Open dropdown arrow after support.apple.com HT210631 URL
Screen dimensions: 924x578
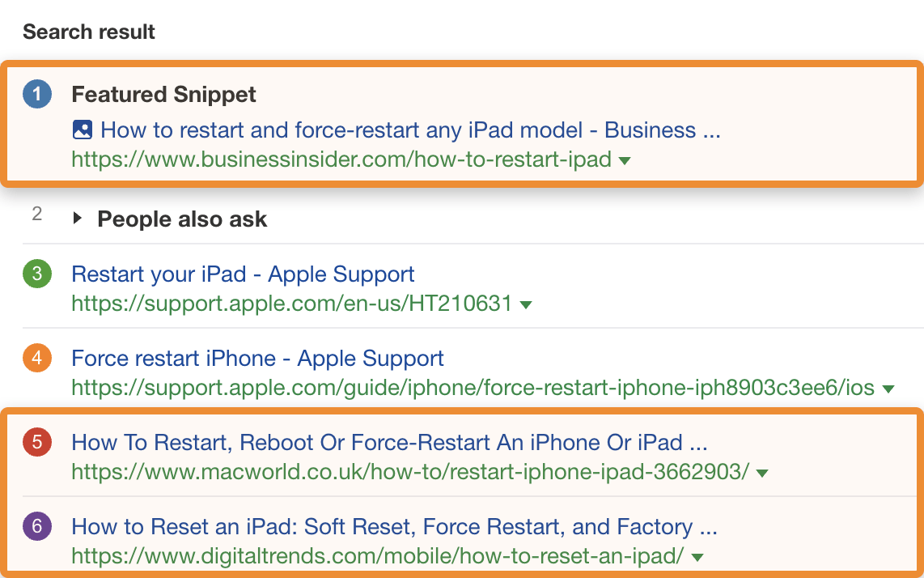click(526, 305)
